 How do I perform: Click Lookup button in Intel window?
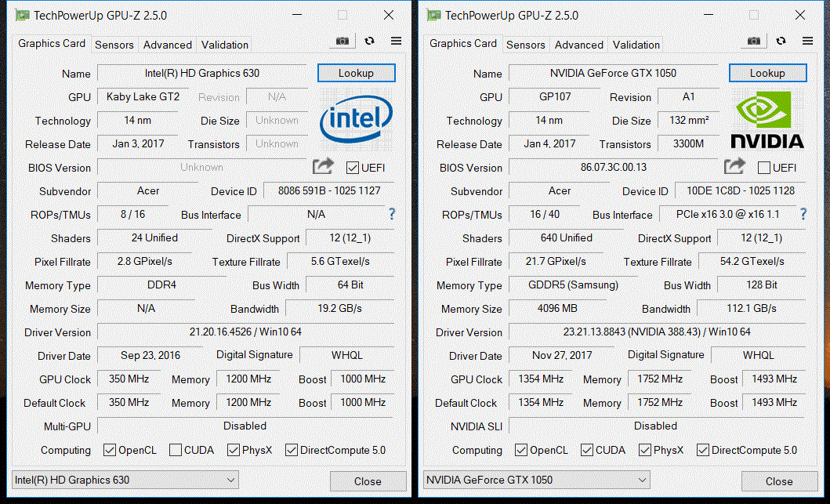pos(357,73)
